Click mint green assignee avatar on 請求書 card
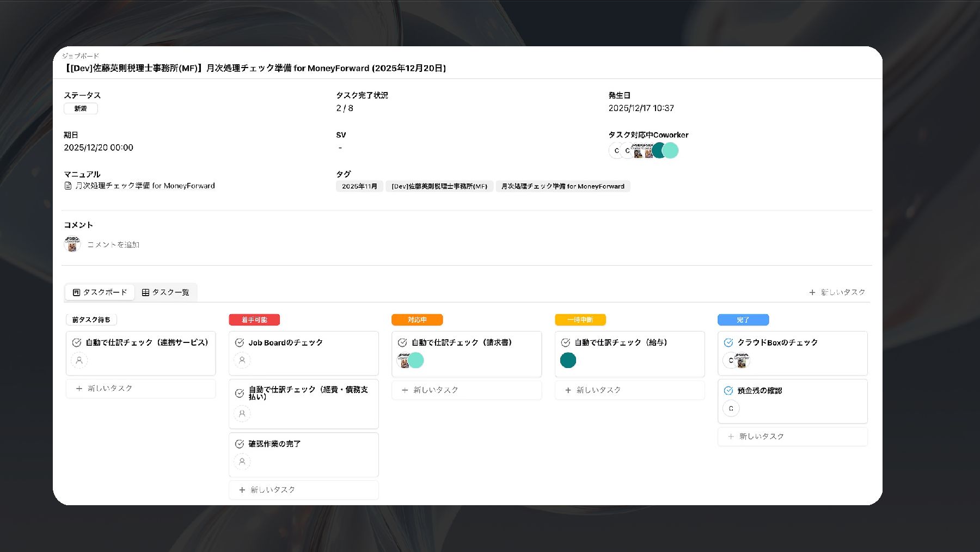Image resolution: width=980 pixels, height=552 pixels. (416, 360)
